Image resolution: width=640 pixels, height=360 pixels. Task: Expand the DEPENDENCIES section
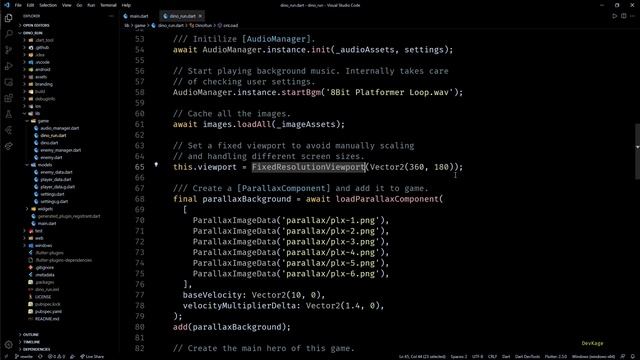coord(36,349)
